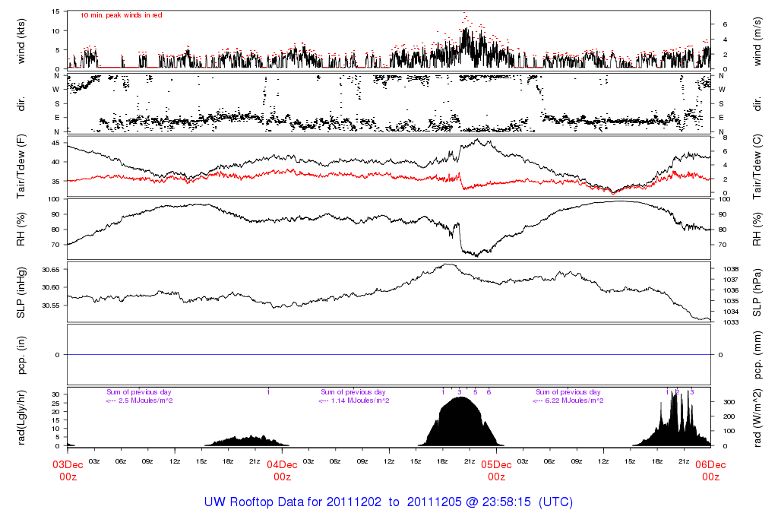This screenshot has height=532, width=778.
Task: Click the relative humidity minimum dip
Action: coord(476,255)
